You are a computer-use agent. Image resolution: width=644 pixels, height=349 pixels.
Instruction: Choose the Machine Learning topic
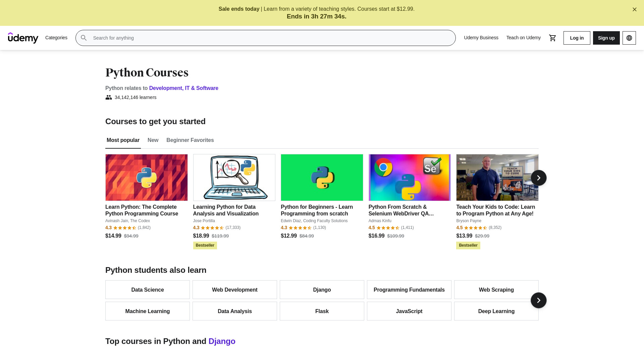coord(147,311)
